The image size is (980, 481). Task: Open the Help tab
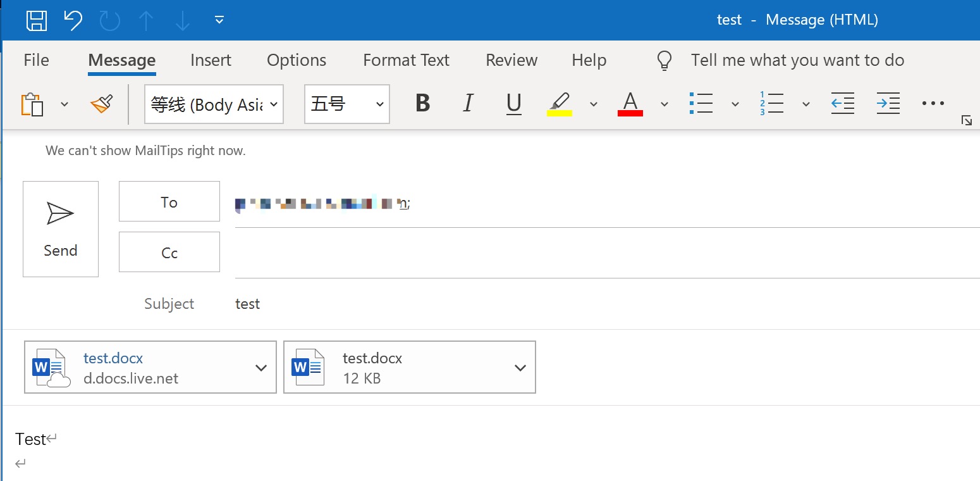[589, 60]
